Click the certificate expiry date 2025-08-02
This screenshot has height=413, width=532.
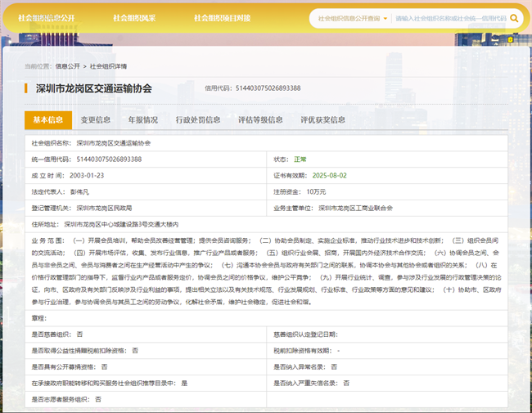330,176
